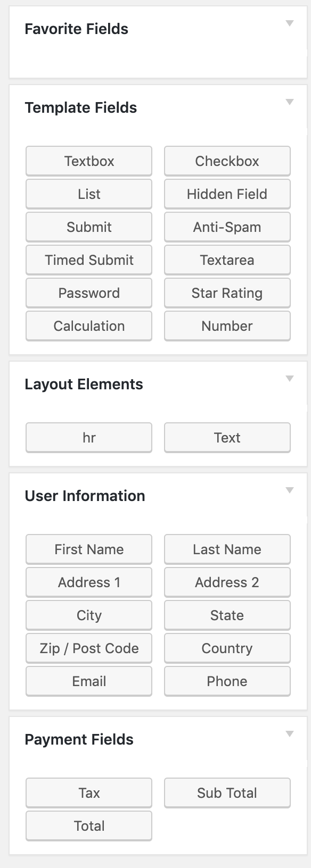Select the Tax payment field

click(x=89, y=793)
